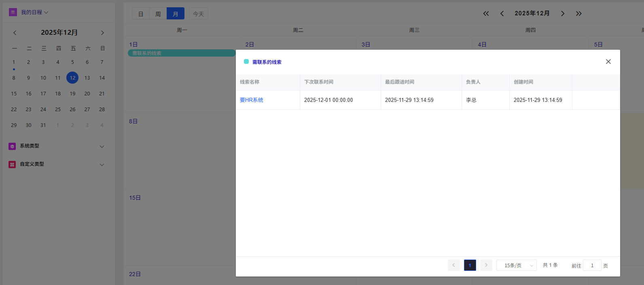Click the 前往 page number input field
644x285 pixels.
[592, 265]
